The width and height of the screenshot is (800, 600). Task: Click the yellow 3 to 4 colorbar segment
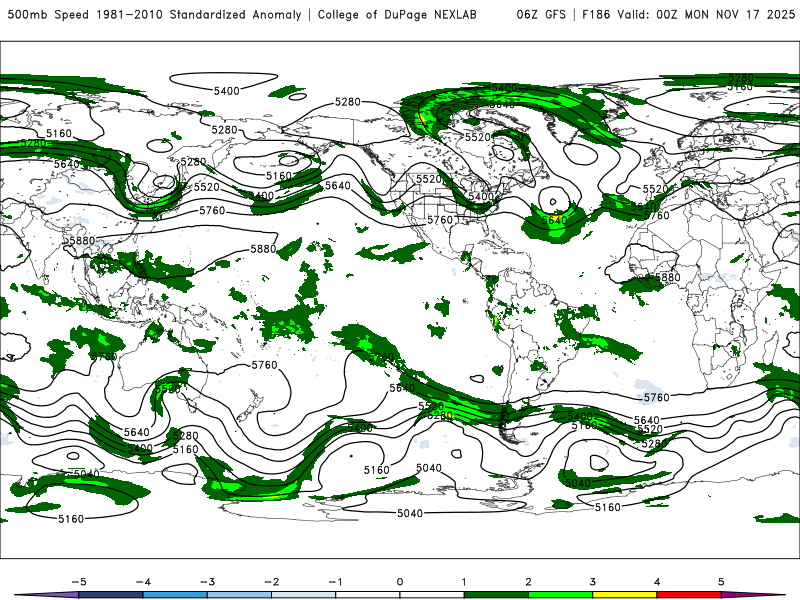coord(624,595)
